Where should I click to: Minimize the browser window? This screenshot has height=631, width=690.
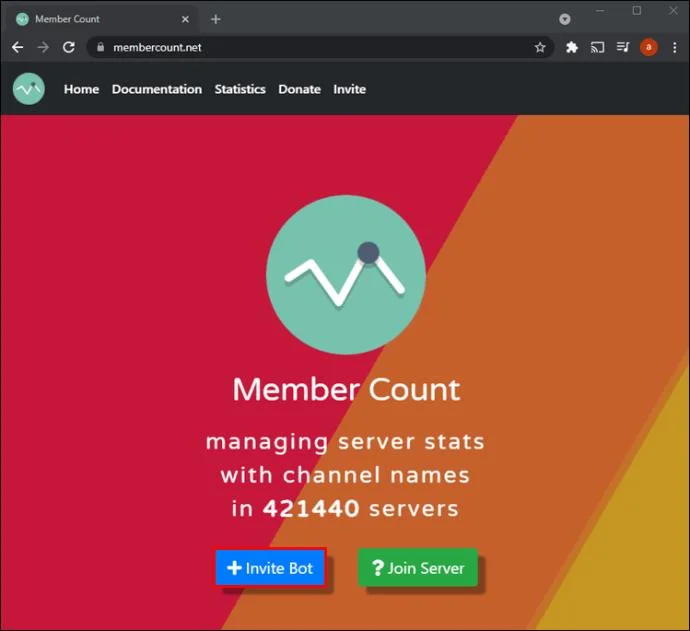coord(600,11)
